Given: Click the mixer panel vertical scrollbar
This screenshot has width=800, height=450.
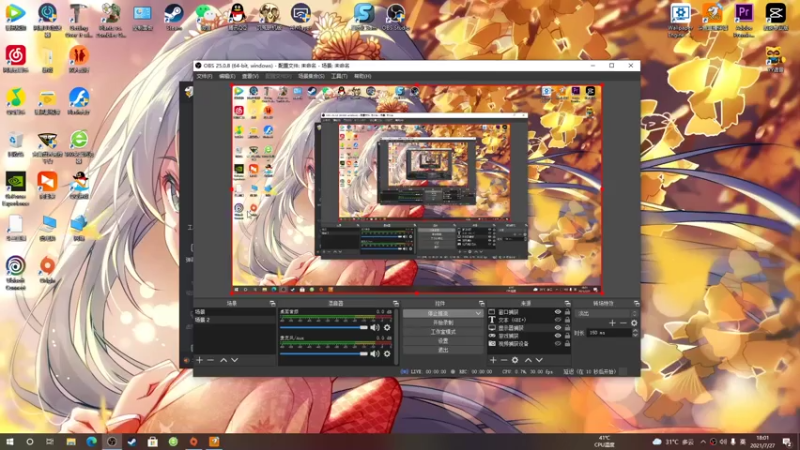Looking at the screenshot, I should click(x=396, y=336).
